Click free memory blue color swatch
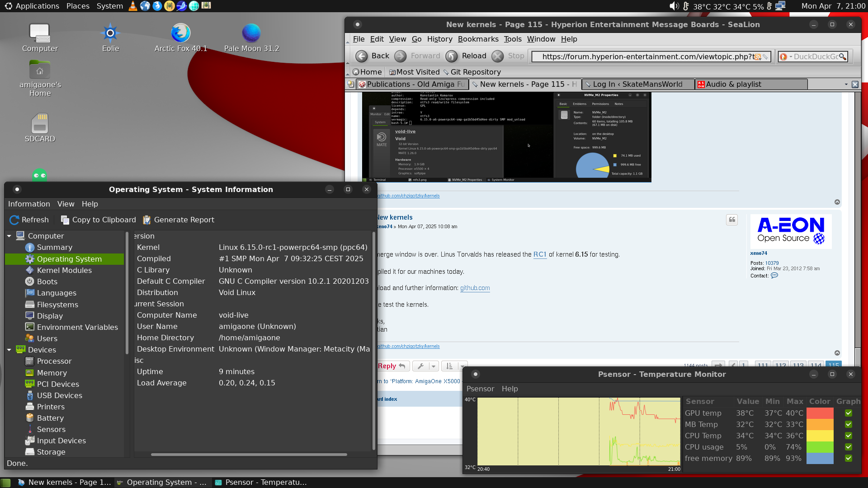 click(x=820, y=458)
